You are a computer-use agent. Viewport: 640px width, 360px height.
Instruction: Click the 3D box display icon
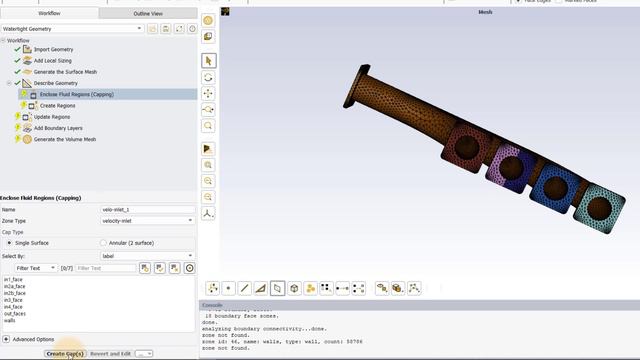[208, 36]
